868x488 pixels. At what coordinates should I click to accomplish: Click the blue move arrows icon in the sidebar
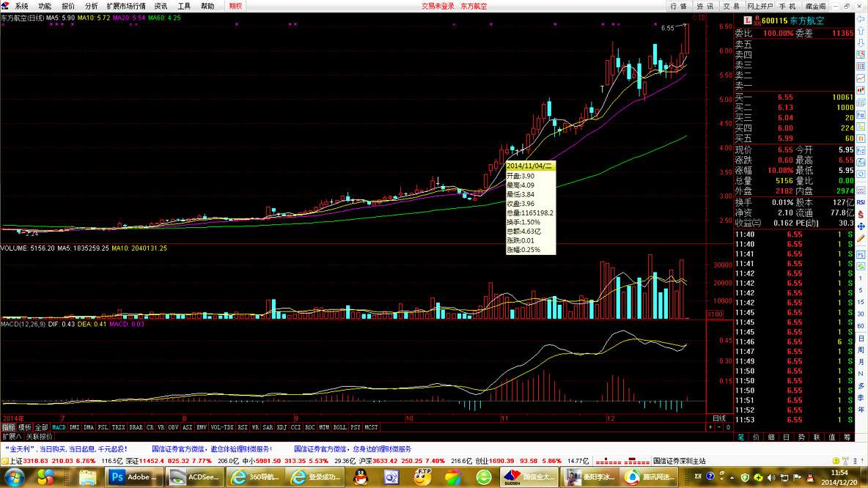(x=861, y=227)
